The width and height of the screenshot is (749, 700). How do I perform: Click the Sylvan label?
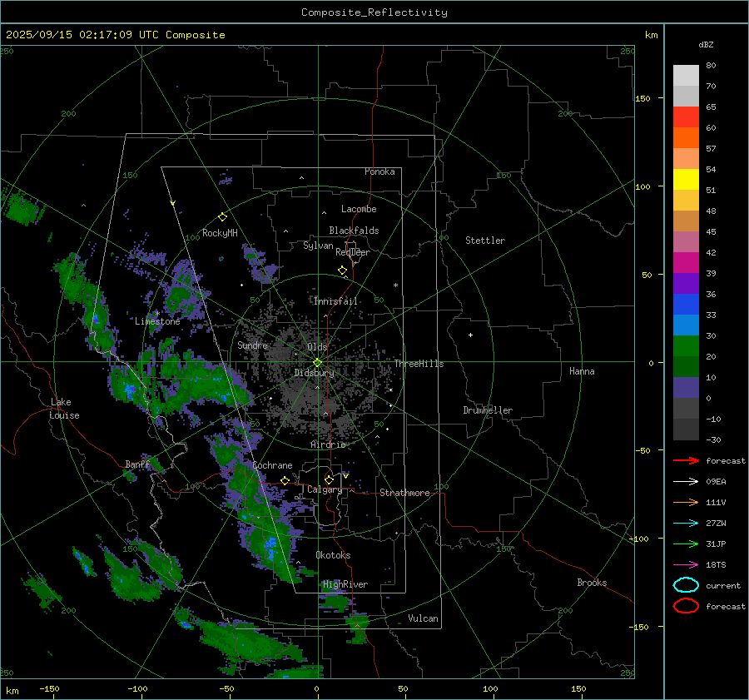point(318,246)
